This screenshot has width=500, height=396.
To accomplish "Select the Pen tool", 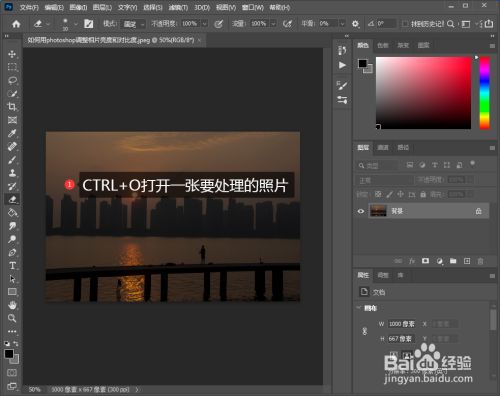I will 12,252.
